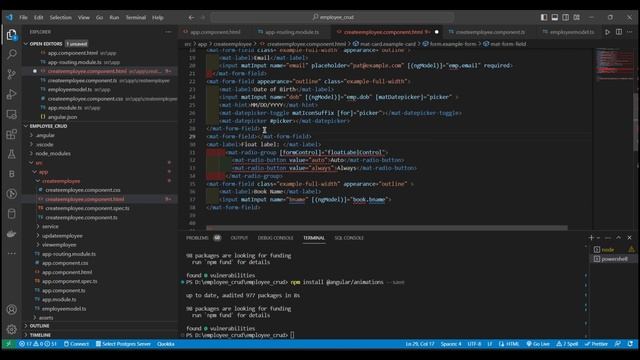
Task: Open the Source Control view
Action: pyautogui.click(x=11, y=74)
